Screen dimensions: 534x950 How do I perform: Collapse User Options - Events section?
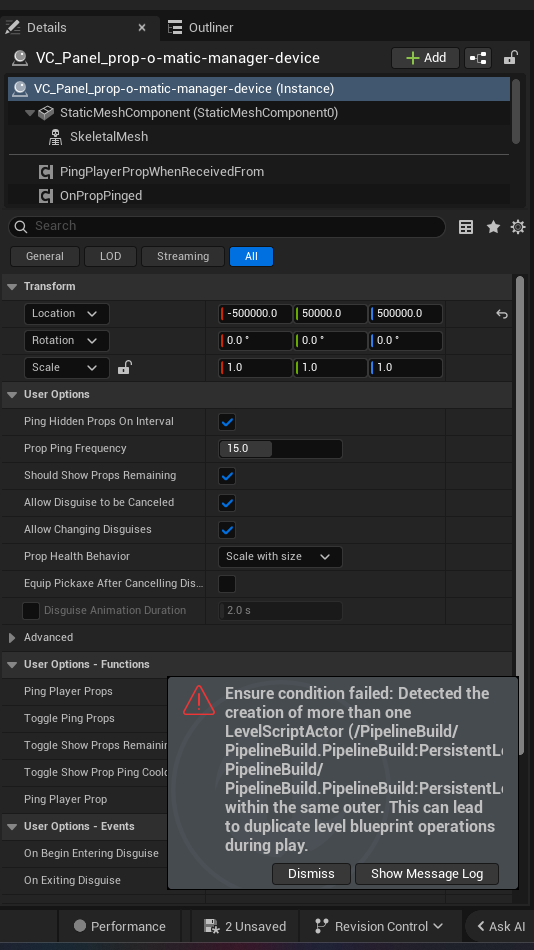pyautogui.click(x=12, y=826)
